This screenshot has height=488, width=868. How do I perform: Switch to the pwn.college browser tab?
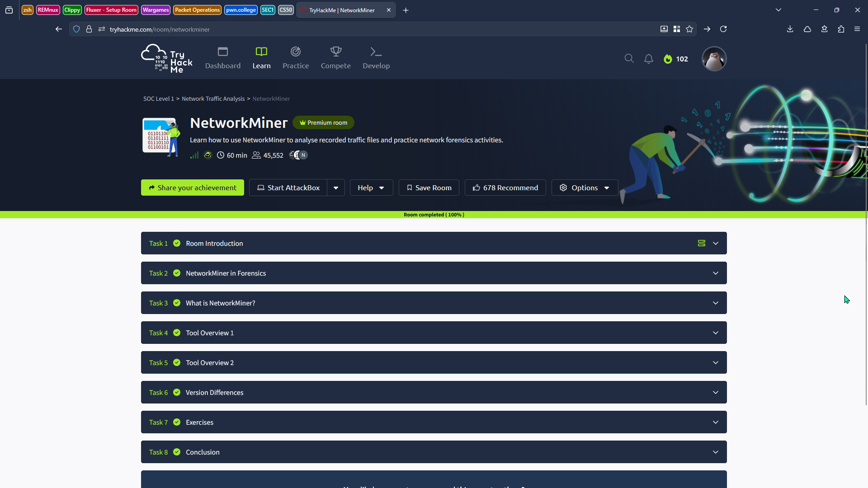click(241, 10)
